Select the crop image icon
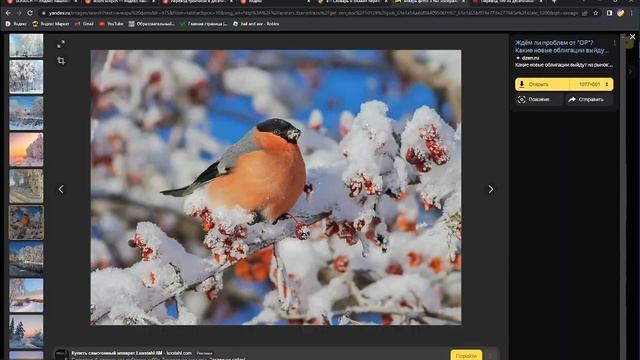The height and width of the screenshot is (360, 640). pos(61,61)
